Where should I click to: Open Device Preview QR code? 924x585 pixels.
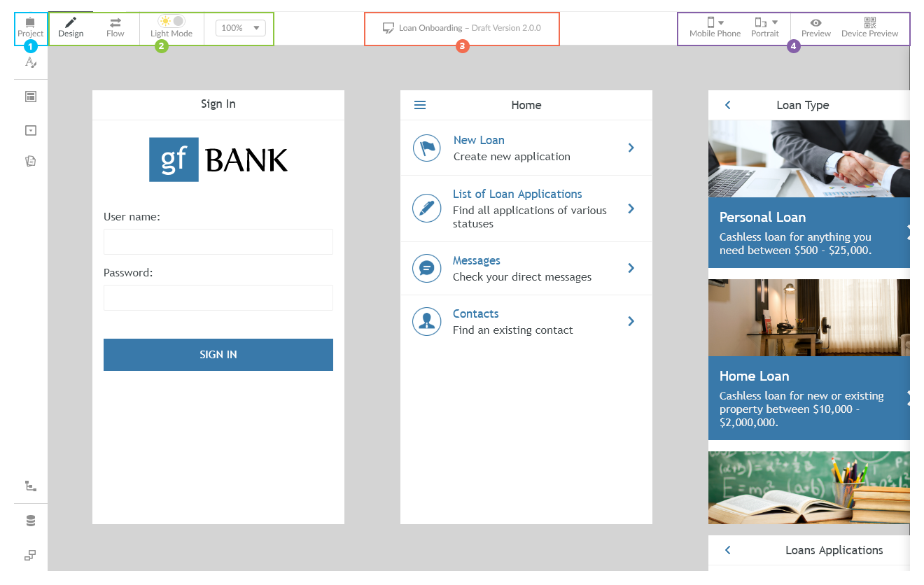pos(869,28)
